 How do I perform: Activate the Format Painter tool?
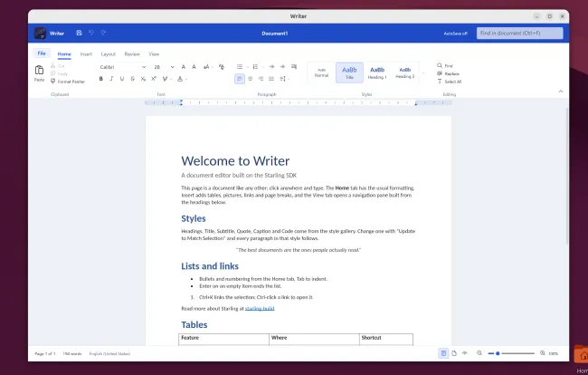[x=68, y=82]
